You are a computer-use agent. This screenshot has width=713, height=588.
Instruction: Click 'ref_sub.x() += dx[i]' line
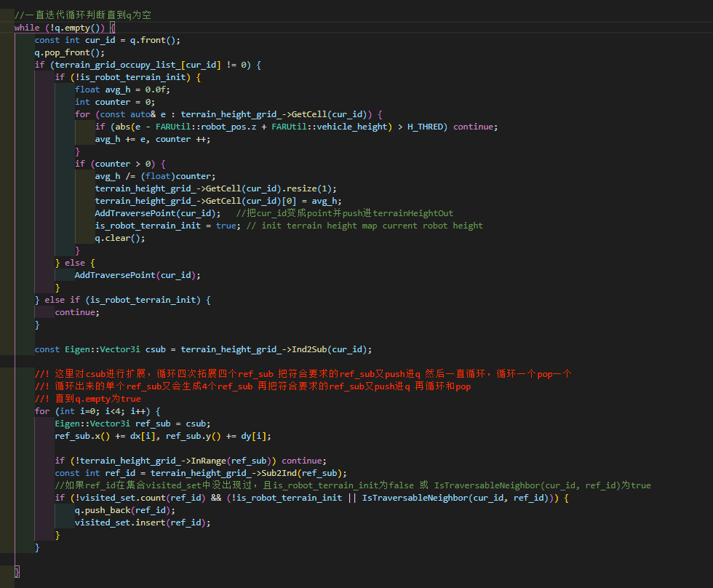(163, 436)
